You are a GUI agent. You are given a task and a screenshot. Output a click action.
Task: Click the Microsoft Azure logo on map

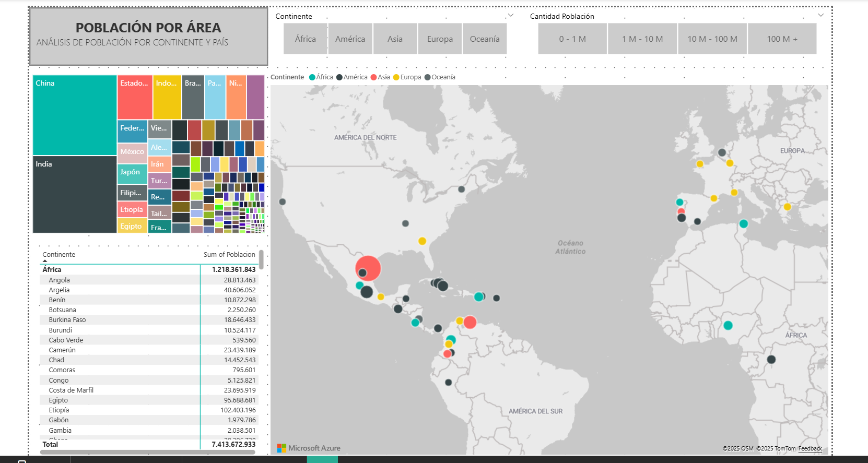[308, 448]
